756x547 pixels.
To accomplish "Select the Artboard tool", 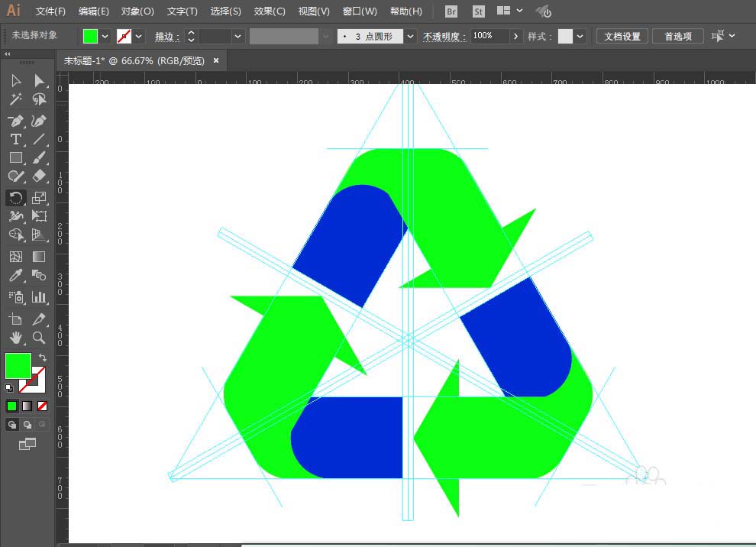I will pyautogui.click(x=16, y=319).
